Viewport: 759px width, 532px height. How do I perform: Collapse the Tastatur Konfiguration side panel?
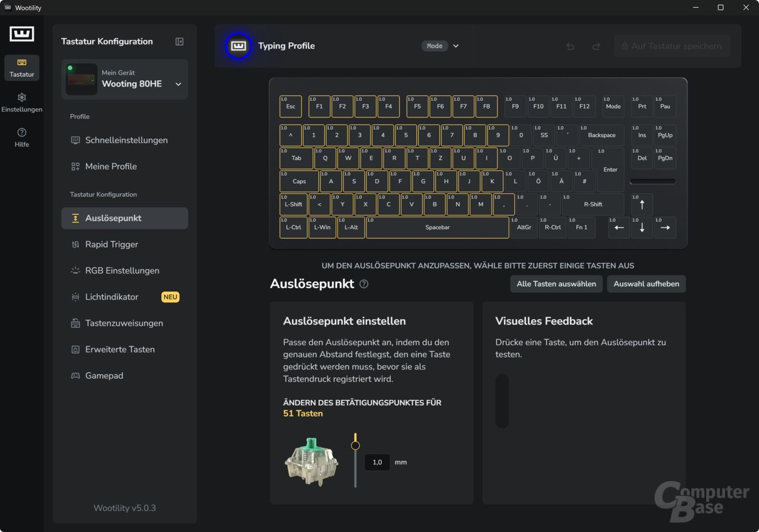180,42
